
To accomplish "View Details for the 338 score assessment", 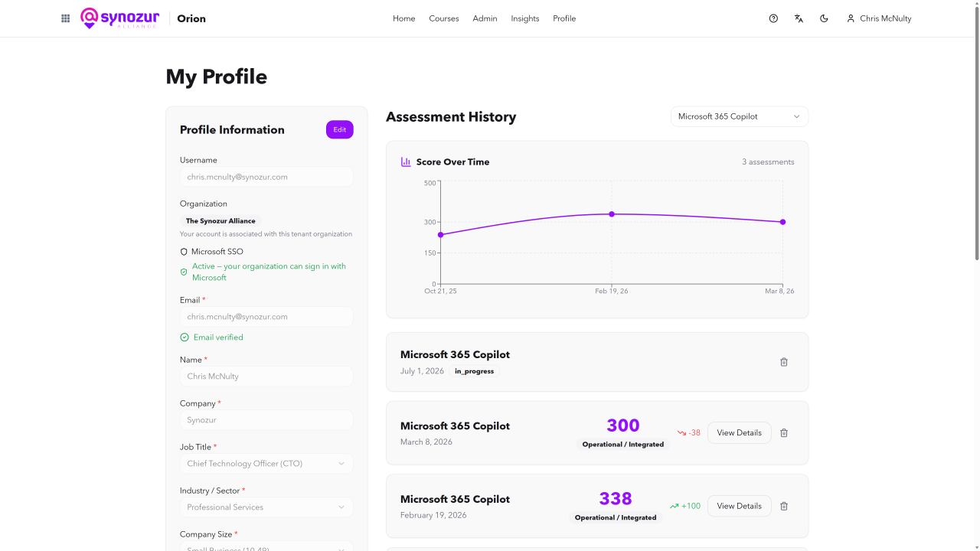I will (x=740, y=506).
